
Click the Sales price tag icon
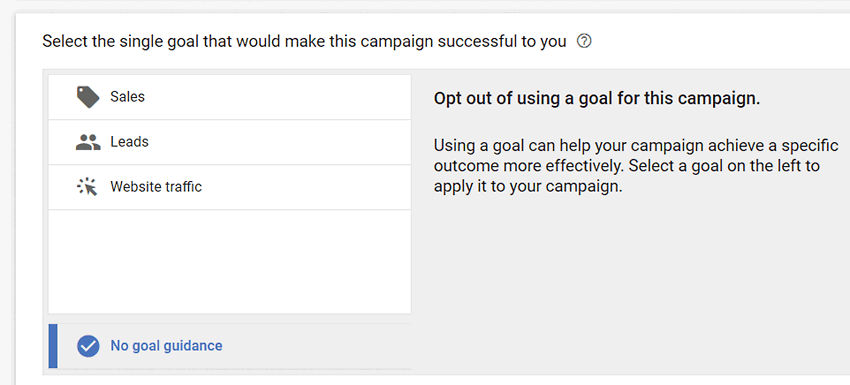click(88, 97)
